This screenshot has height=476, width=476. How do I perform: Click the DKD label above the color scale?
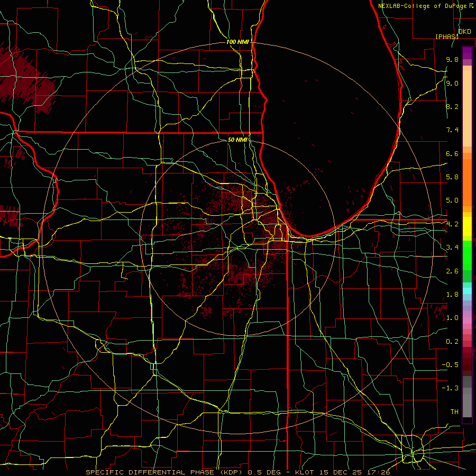(464, 32)
